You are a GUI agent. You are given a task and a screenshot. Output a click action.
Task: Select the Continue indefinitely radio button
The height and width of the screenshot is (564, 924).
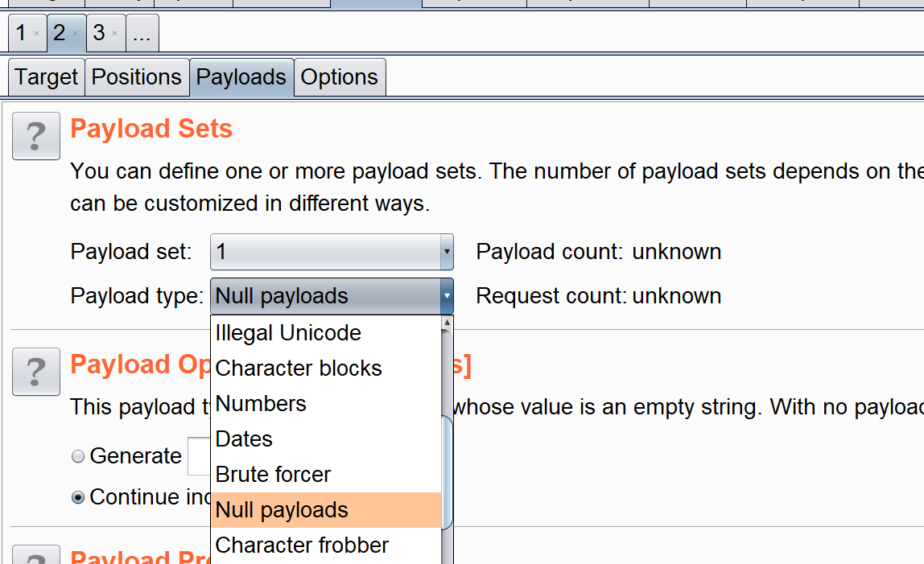click(78, 497)
